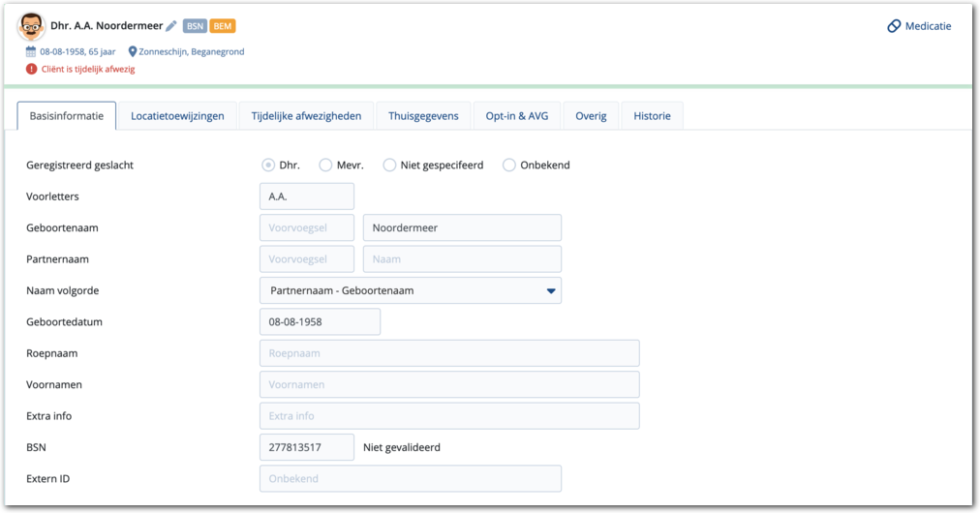Click the orange BEM badge
Image resolution: width=980 pixels, height=513 pixels.
[223, 26]
